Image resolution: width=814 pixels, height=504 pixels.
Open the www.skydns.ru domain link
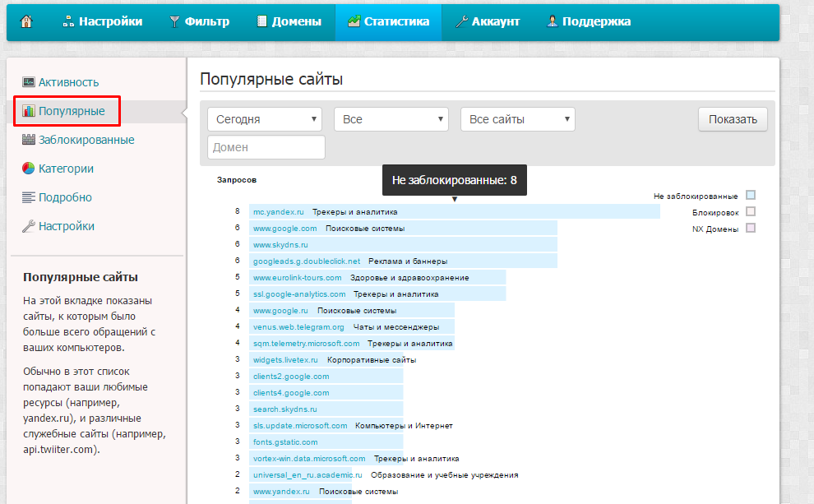[280, 244]
